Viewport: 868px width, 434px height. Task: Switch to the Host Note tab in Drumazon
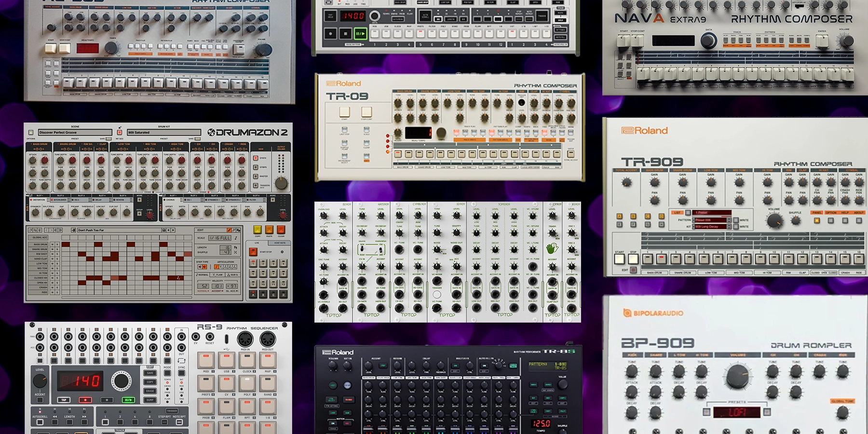click(280, 243)
